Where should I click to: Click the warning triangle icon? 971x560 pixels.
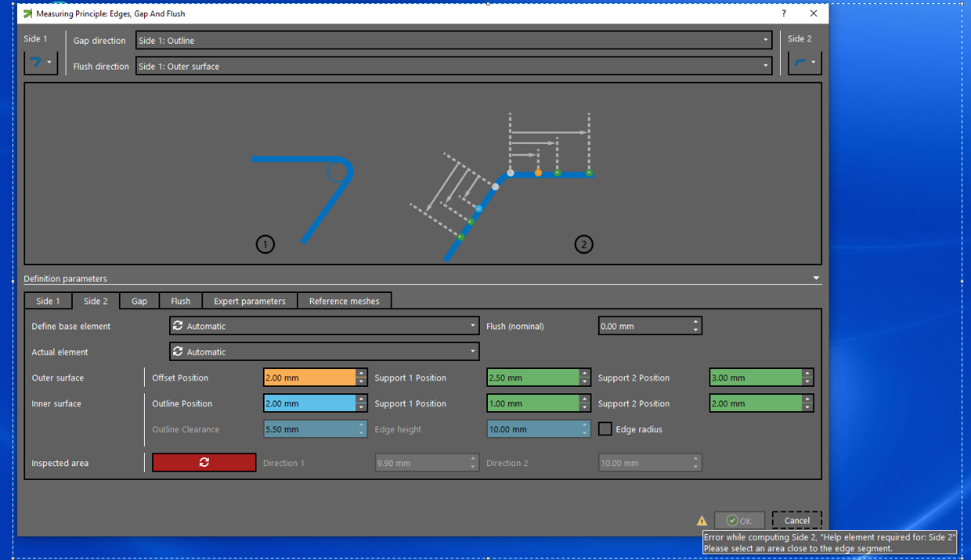[702, 521]
